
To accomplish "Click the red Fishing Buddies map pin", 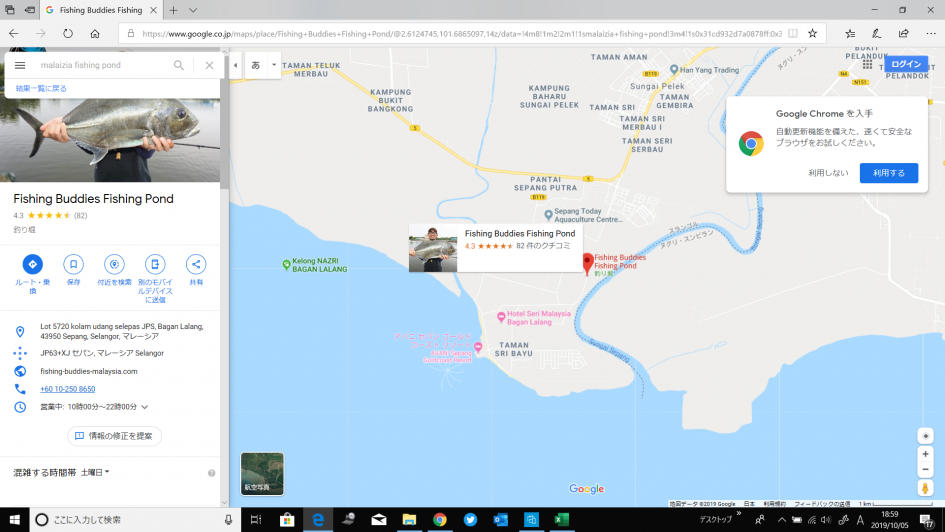I will click(588, 263).
